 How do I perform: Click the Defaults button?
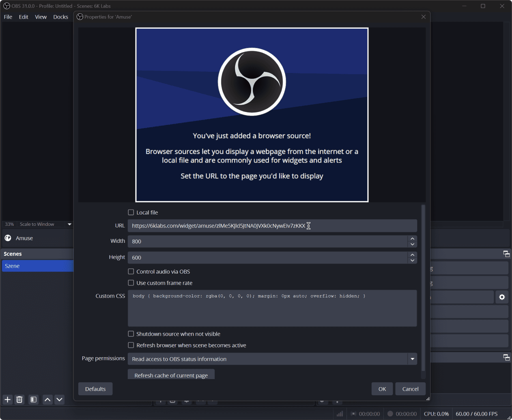[95, 389]
